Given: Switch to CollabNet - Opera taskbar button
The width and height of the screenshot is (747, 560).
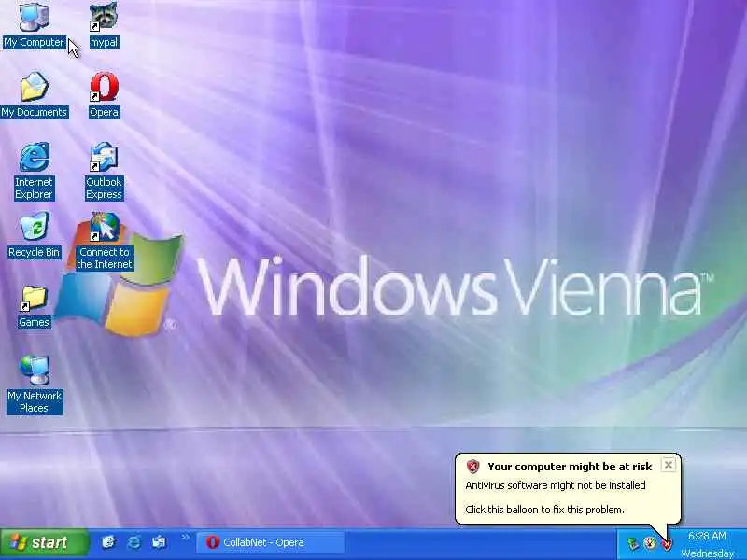Looking at the screenshot, I should (x=270, y=542).
